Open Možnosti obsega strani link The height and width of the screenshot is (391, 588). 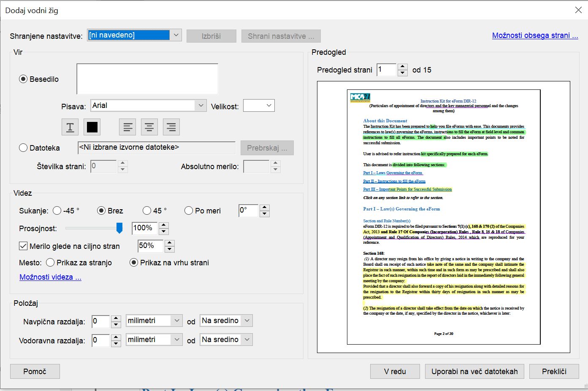tap(535, 35)
